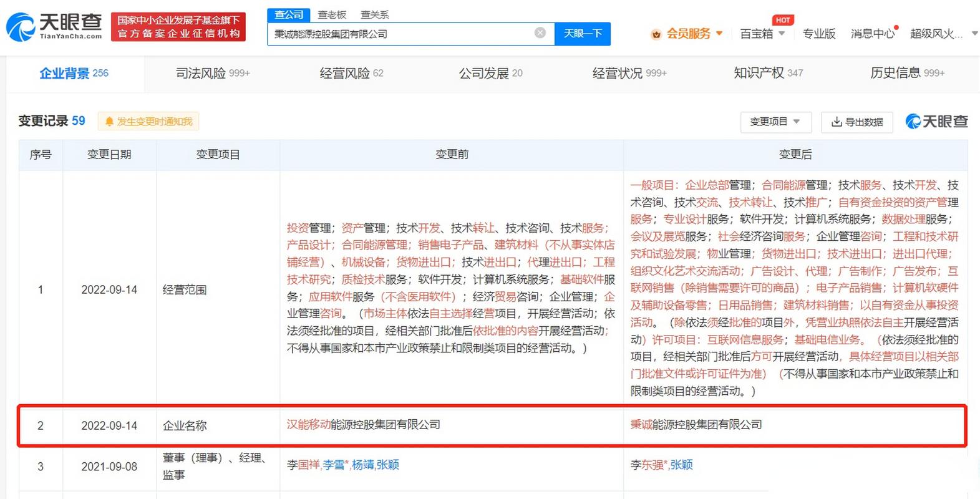The width and height of the screenshot is (980, 499).
Task: Click the 李国祥 name link
Action: [x=303, y=465]
